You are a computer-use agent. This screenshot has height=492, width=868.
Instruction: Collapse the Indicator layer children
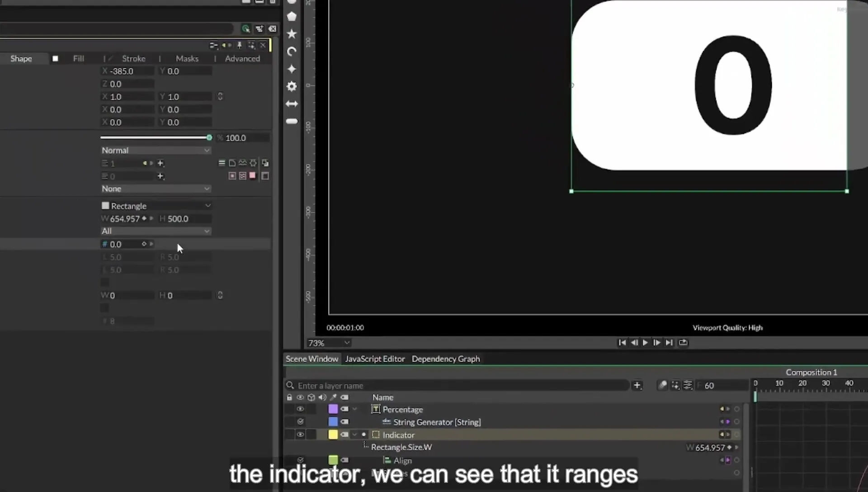354,435
